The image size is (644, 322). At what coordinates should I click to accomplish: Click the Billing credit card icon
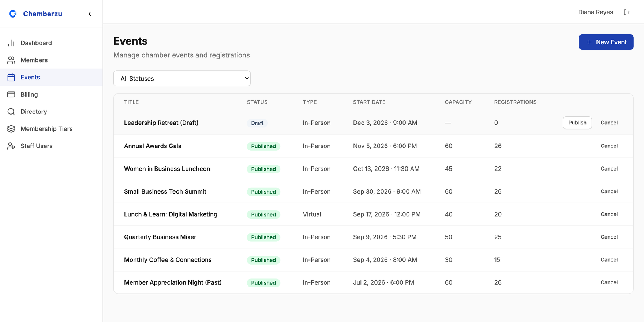coord(11,94)
